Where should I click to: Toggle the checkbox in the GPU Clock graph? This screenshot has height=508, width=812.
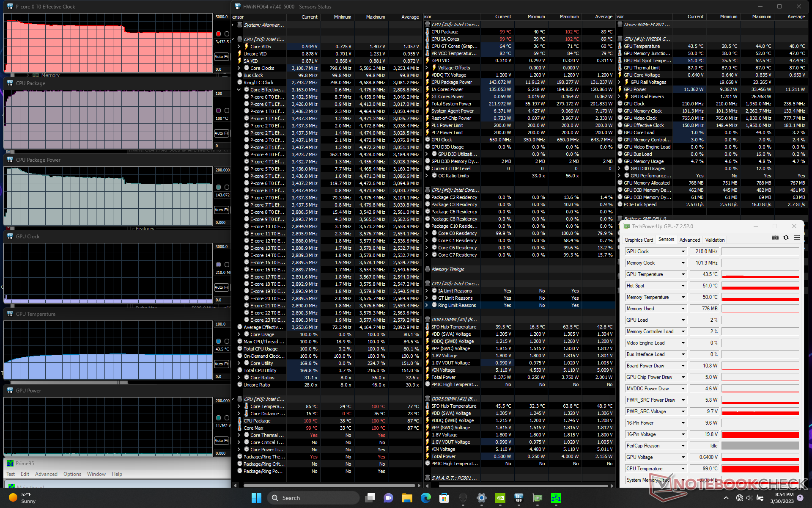[227, 265]
